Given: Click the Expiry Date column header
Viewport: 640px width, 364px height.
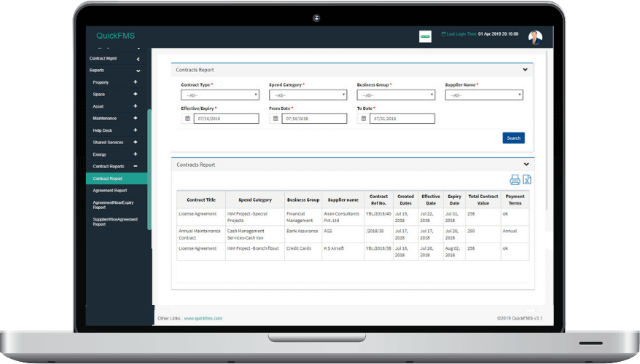Looking at the screenshot, I should tap(454, 199).
